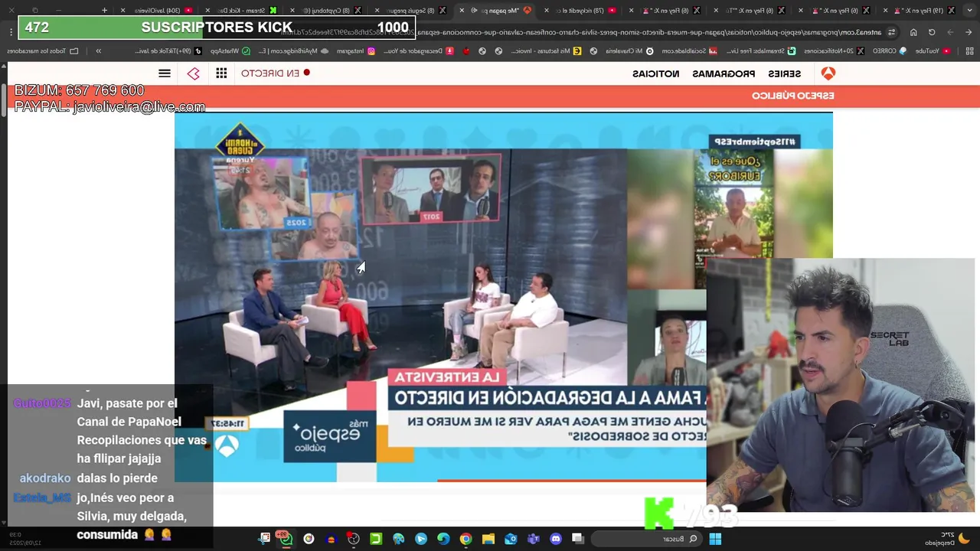
Task: Open the TikTok de Javi bookmark
Action: point(168,51)
